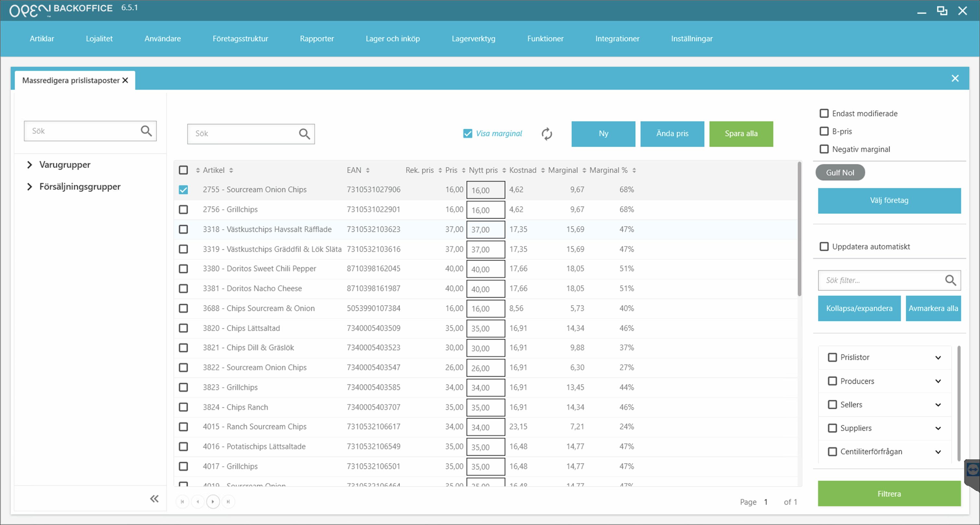Check the Sellers filter checkbox
The width and height of the screenshot is (980, 525).
[833, 405]
